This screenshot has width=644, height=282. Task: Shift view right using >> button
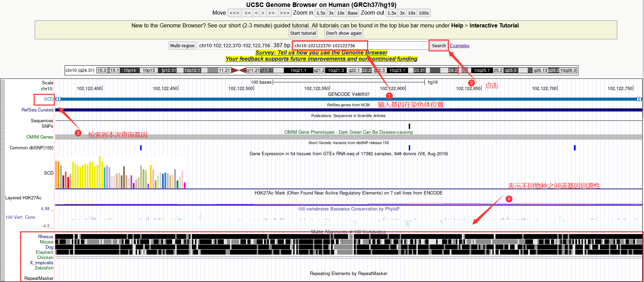coord(272,13)
